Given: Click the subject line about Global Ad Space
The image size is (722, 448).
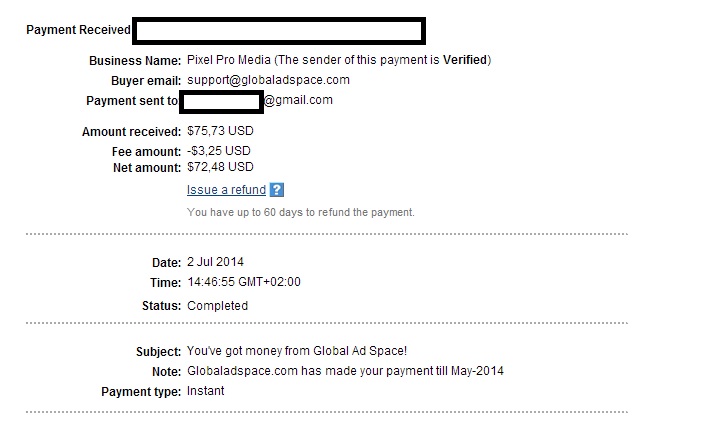Looking at the screenshot, I should [x=297, y=351].
